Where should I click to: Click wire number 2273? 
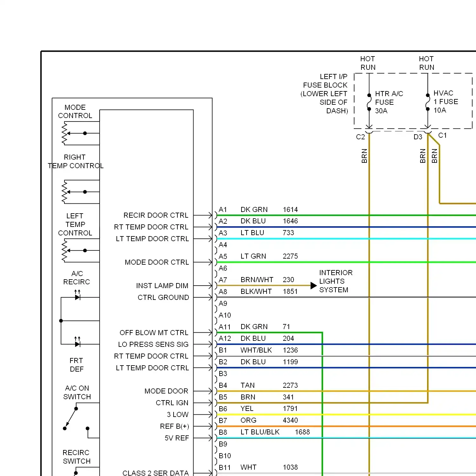(x=290, y=385)
